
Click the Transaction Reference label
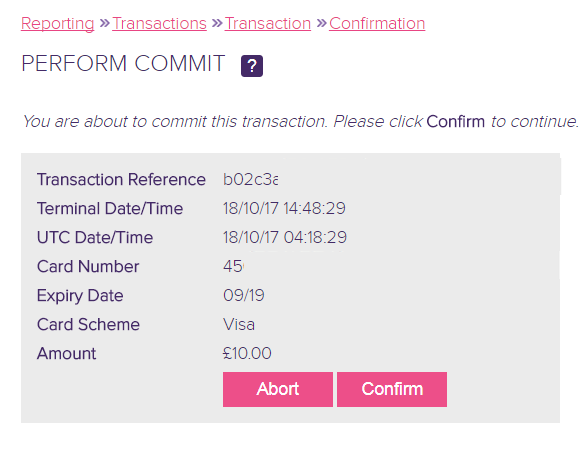click(x=121, y=180)
